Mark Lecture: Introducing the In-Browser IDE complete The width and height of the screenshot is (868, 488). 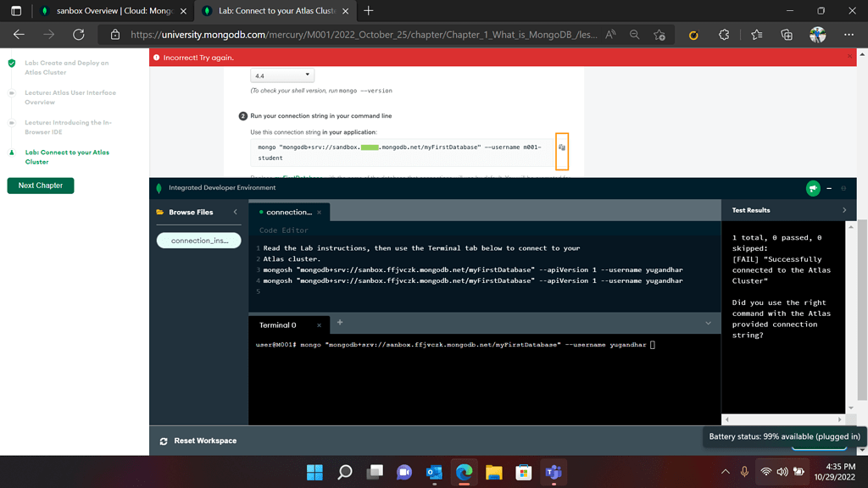point(10,122)
